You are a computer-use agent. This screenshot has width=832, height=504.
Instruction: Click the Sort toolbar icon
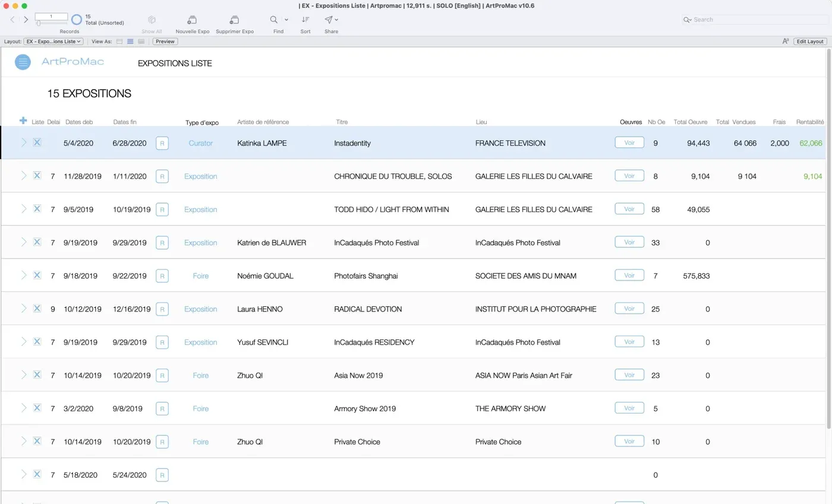pos(305,20)
